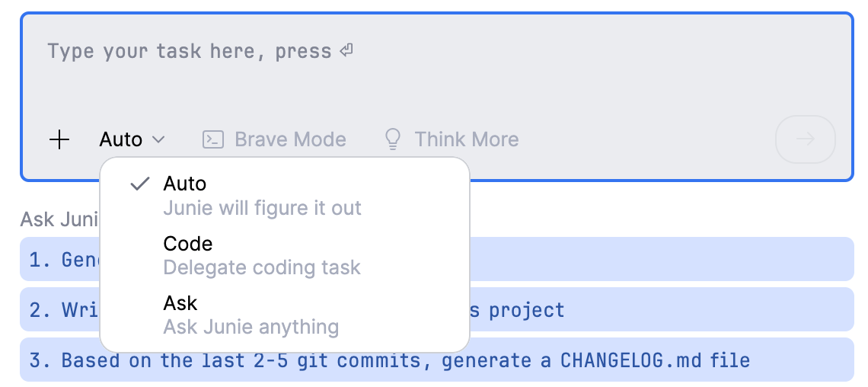Choose Code mode from the menu
This screenshot has height=387, width=868.
click(188, 244)
